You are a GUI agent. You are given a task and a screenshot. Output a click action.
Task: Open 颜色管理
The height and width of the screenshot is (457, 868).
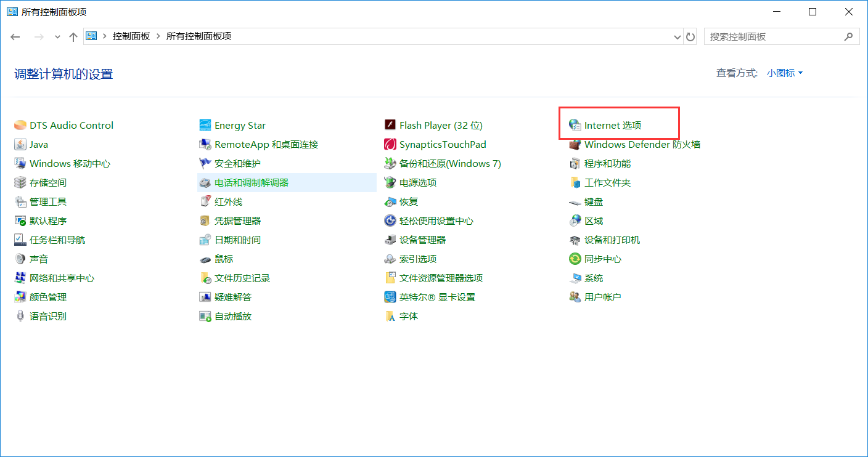48,297
